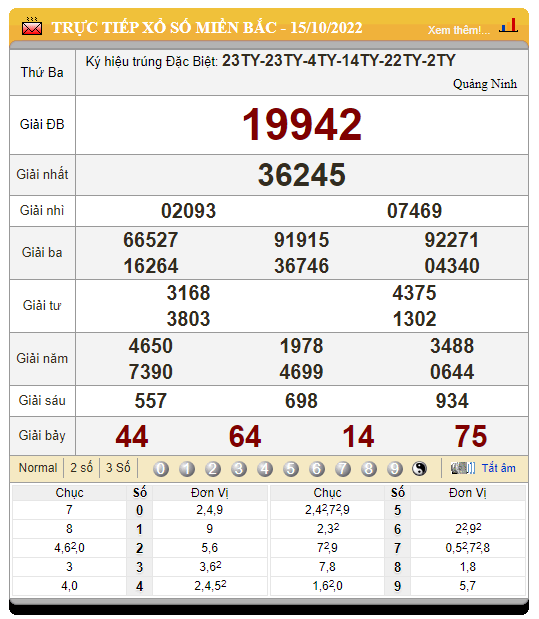
Task: Highlight the digit 7 filter ball
Action: click(343, 469)
